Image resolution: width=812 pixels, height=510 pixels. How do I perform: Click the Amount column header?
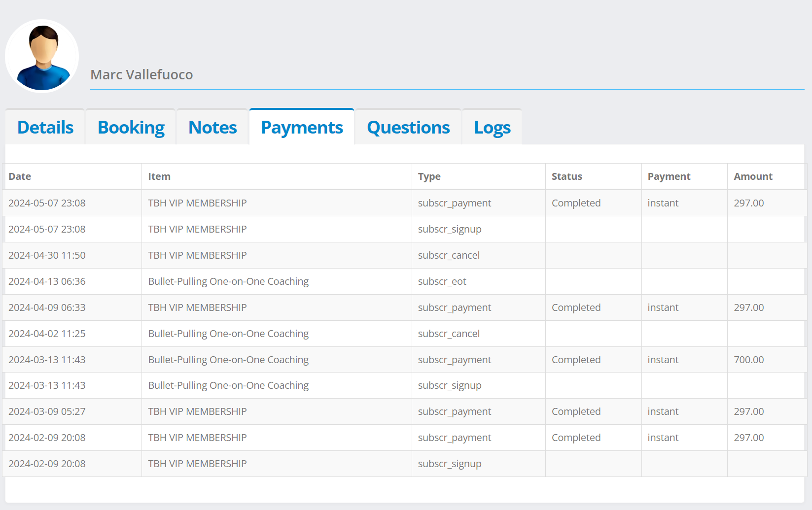point(753,176)
